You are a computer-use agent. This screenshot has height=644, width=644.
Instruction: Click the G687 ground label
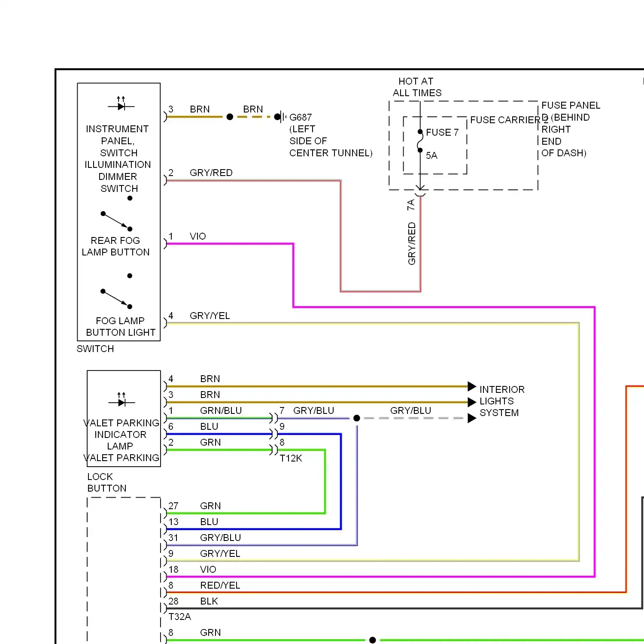click(x=301, y=117)
